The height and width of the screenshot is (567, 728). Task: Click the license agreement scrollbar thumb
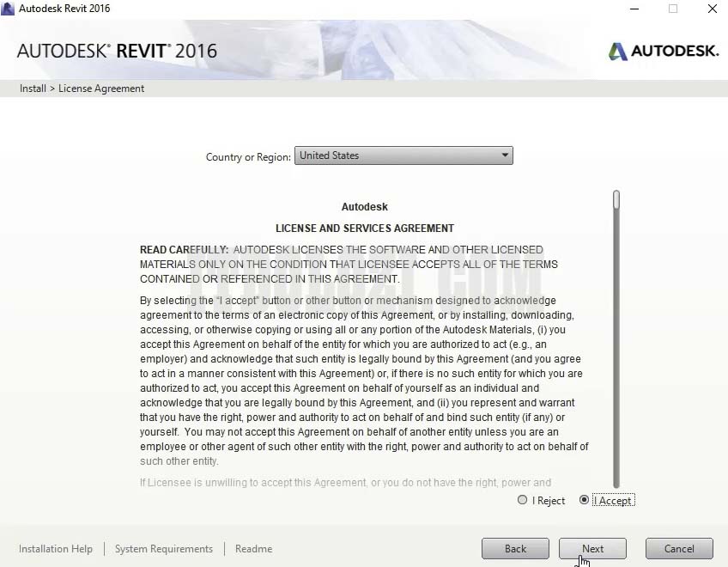pyautogui.click(x=616, y=200)
